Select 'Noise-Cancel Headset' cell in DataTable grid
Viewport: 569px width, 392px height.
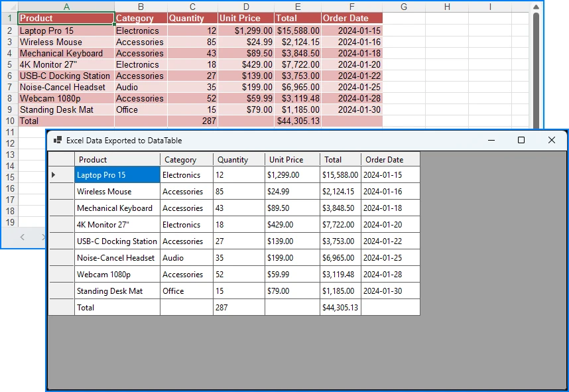pos(117,258)
